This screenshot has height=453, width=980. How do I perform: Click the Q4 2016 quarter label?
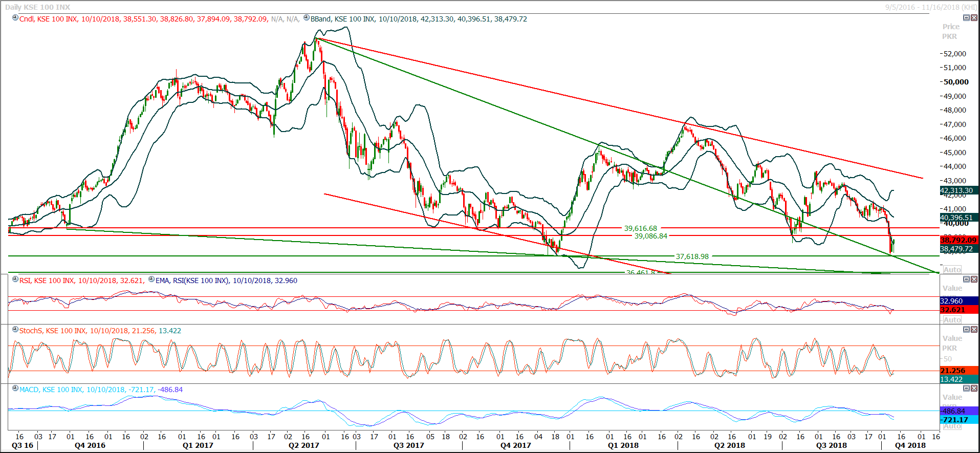click(x=90, y=445)
